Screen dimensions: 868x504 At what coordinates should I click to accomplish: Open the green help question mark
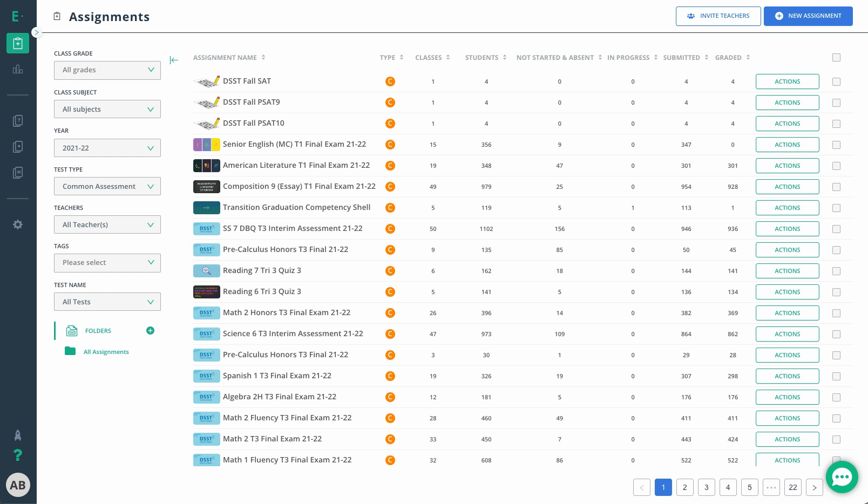18,455
